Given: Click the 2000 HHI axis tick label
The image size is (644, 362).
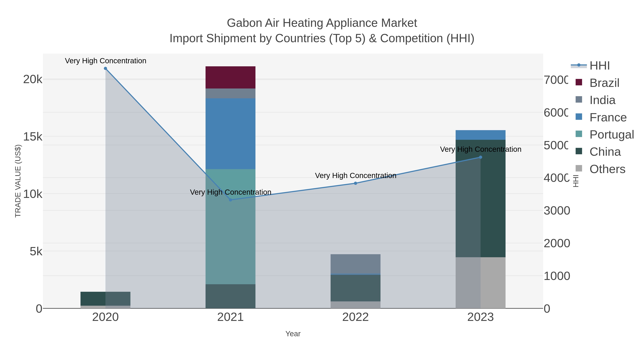Looking at the screenshot, I should click(x=557, y=243).
